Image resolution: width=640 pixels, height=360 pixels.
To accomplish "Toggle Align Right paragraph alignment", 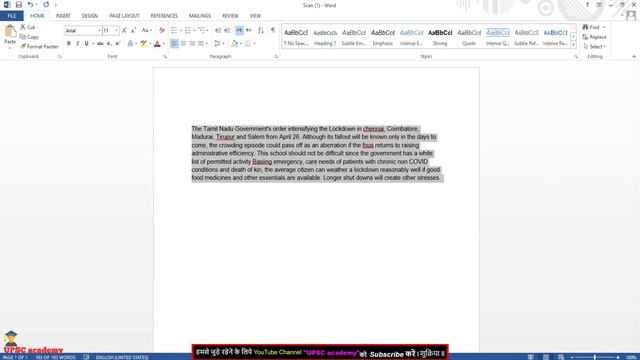I will (x=192, y=43).
